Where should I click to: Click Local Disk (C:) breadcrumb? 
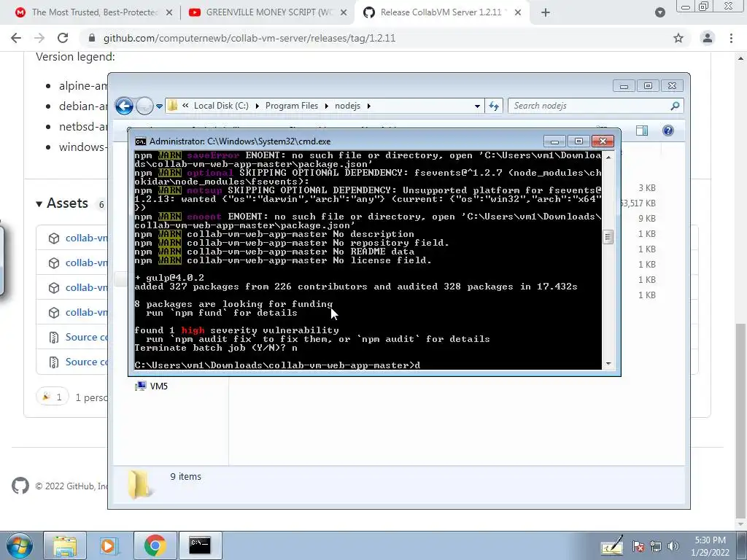pyautogui.click(x=221, y=106)
